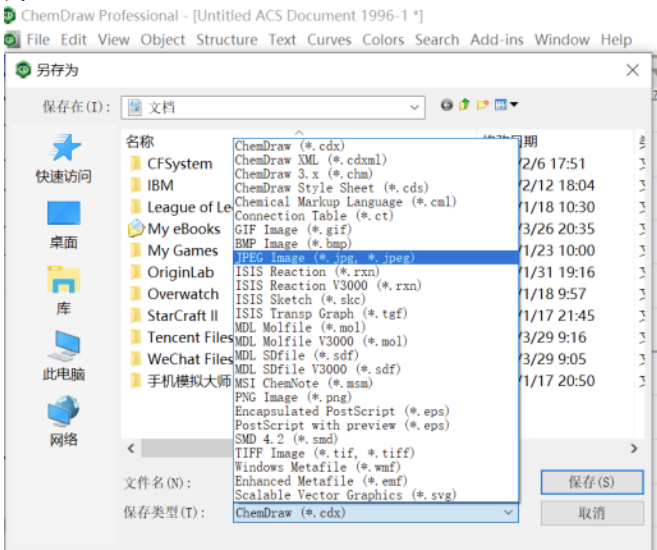Select PostScript with preview (*.eps) format
This screenshot has height=550, width=657.
point(375,425)
